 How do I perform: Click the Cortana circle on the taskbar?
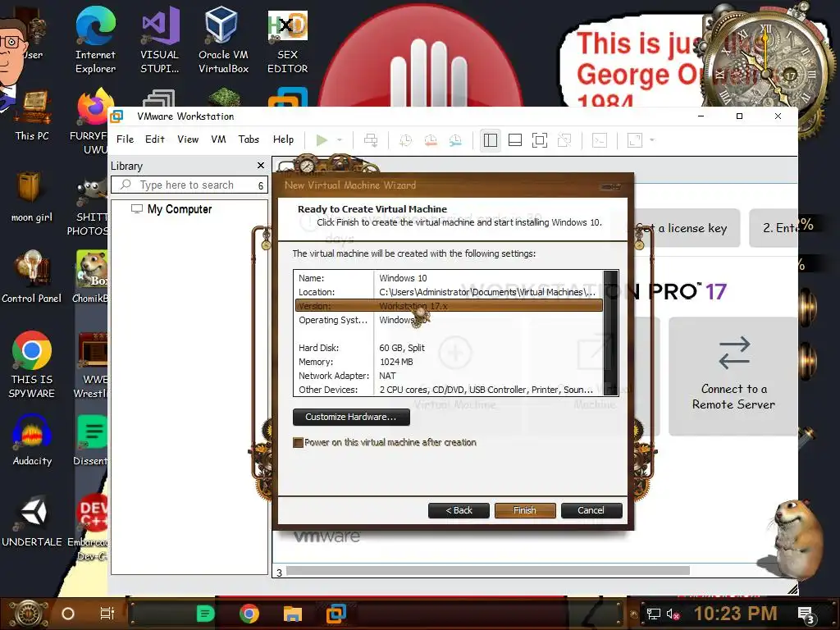68,614
